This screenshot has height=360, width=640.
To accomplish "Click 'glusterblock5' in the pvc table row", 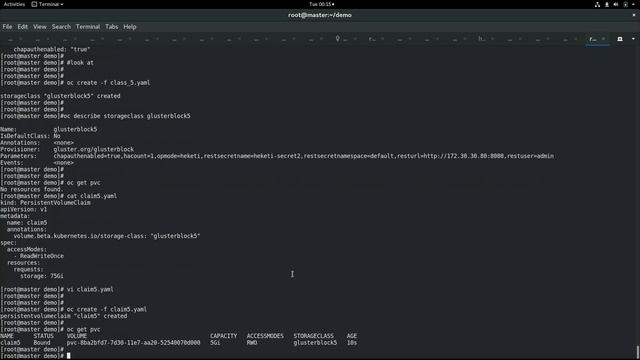I will [x=315, y=342].
